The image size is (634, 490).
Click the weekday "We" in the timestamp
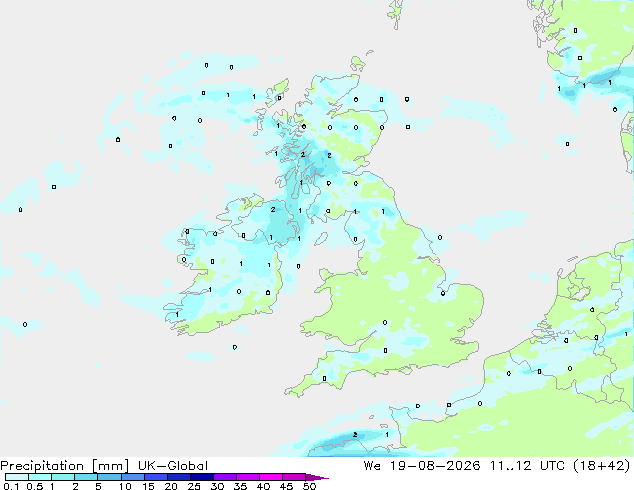point(372,466)
